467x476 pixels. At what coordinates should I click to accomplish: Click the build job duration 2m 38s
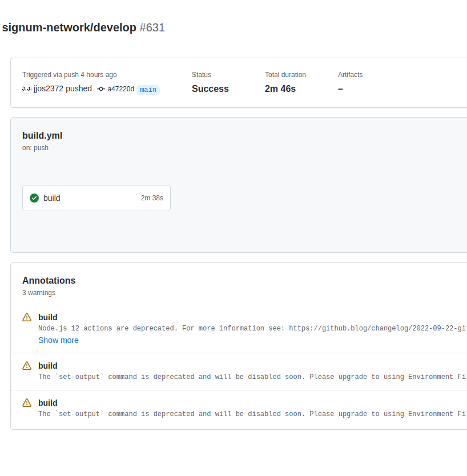(x=152, y=198)
